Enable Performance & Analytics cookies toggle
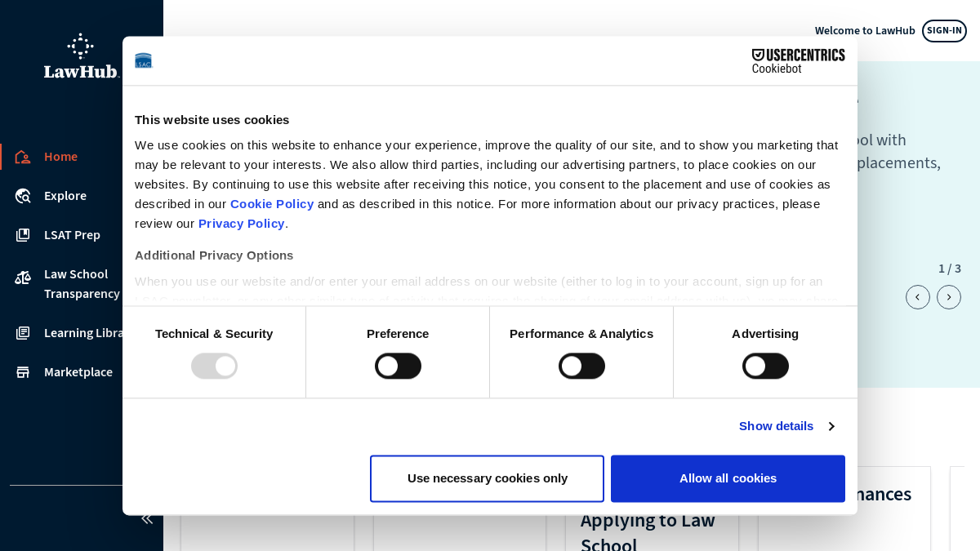Screen dimensions: 980x551 tap(581, 366)
